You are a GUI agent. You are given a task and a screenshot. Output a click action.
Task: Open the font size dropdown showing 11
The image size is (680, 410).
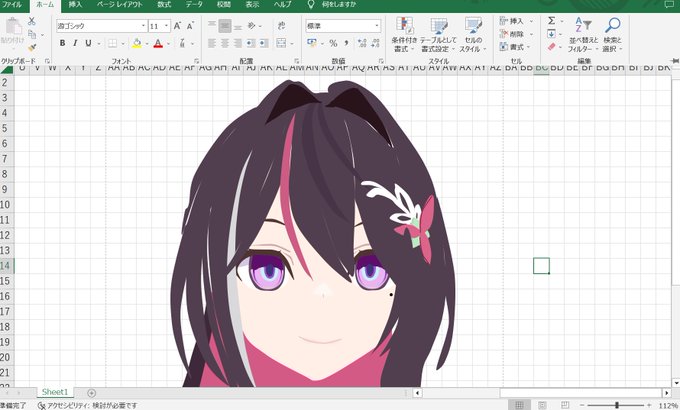coord(167,26)
